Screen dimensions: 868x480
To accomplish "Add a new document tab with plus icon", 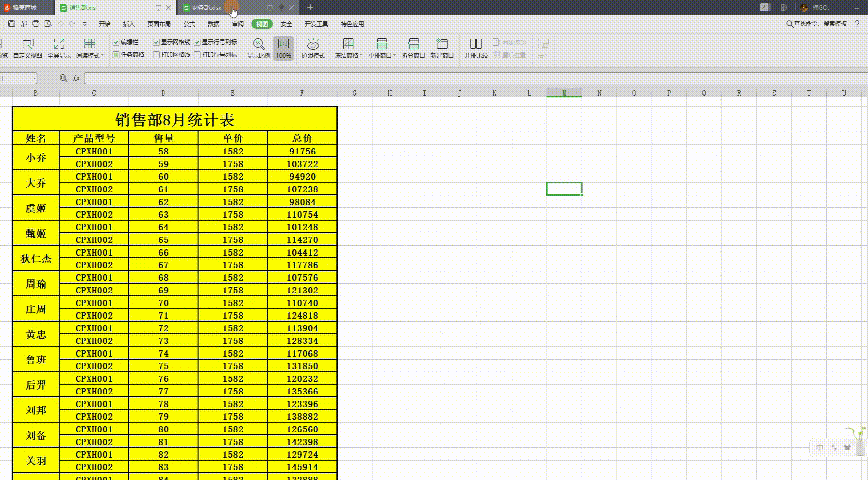I will click(310, 7).
